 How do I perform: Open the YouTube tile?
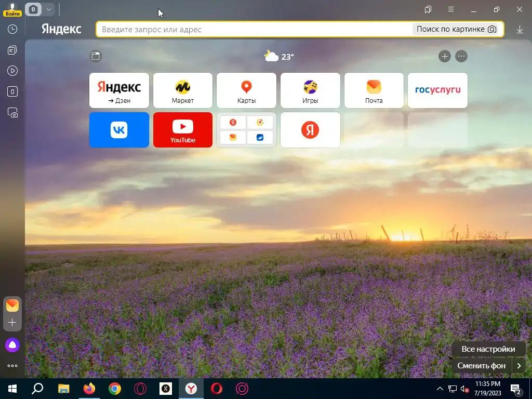coord(183,130)
